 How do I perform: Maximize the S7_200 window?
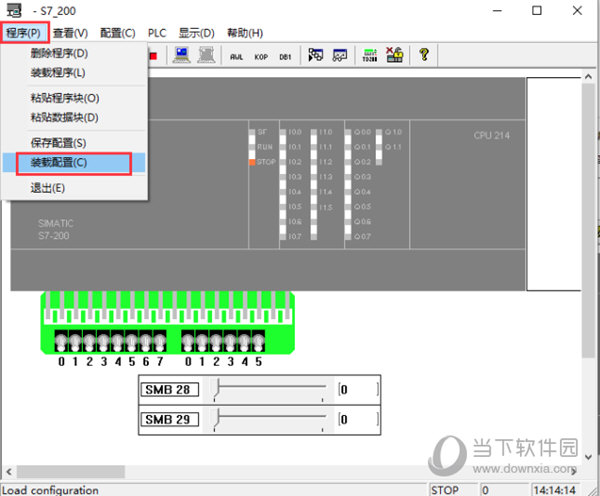point(537,11)
